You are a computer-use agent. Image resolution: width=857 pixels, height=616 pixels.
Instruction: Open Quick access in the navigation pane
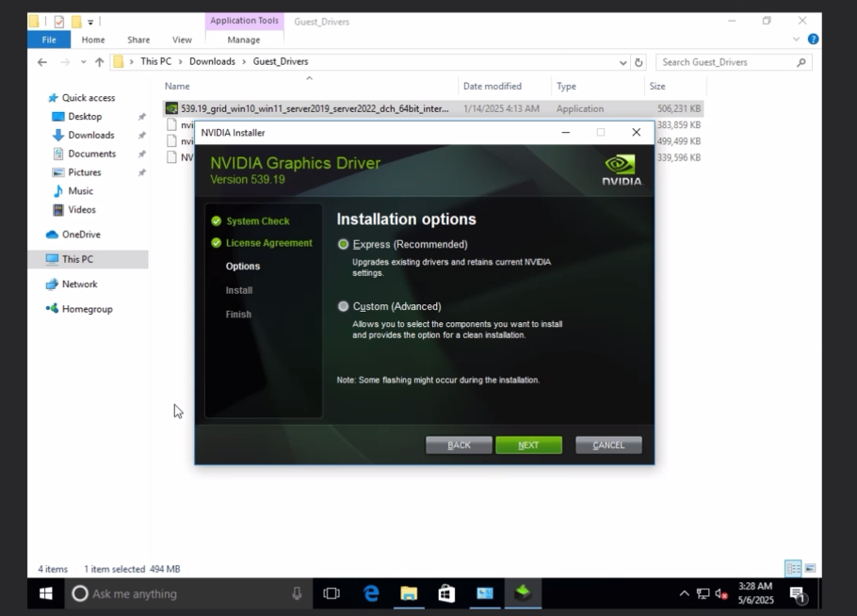tap(88, 98)
